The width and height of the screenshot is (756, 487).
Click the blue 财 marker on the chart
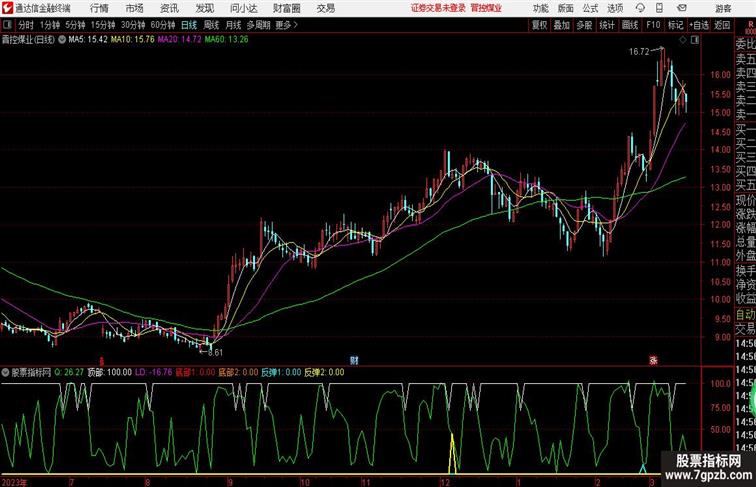pos(353,359)
